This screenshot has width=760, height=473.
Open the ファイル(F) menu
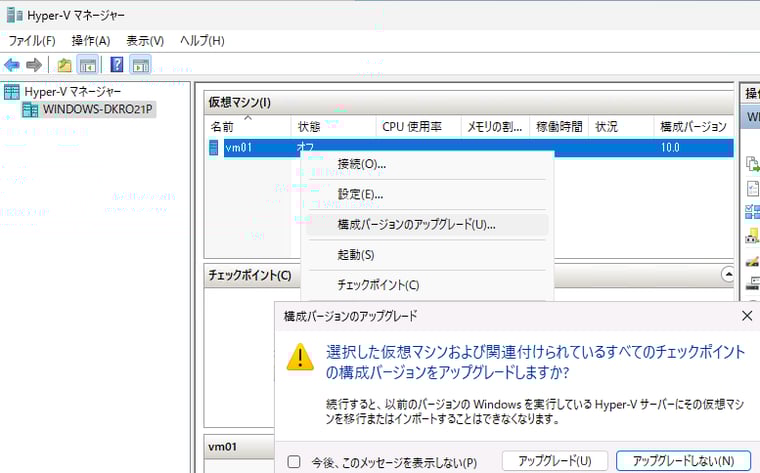coord(32,41)
